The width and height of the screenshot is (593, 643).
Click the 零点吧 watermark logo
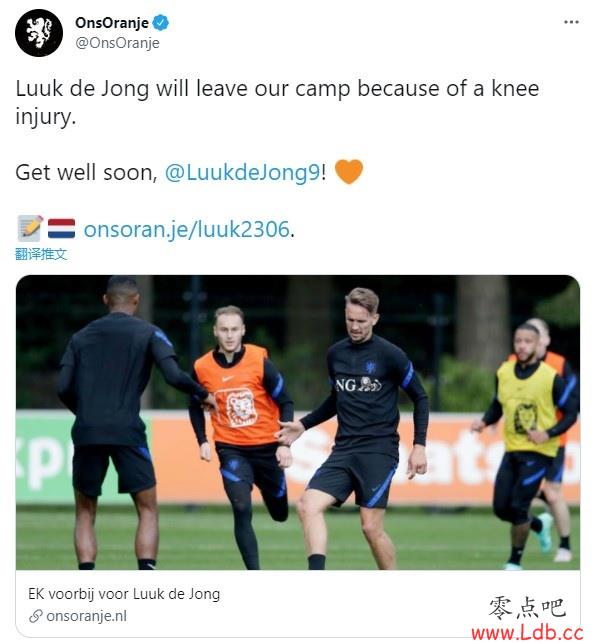[x=527, y=608]
